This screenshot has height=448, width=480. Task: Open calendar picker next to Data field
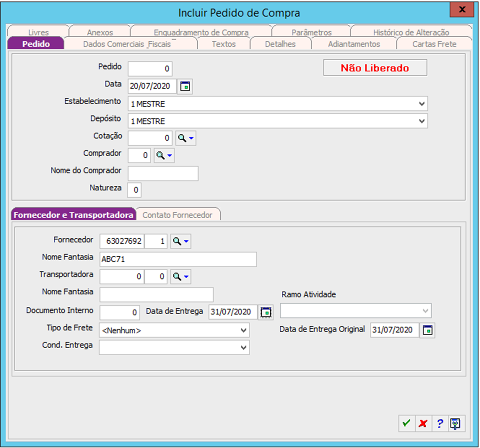pos(185,86)
